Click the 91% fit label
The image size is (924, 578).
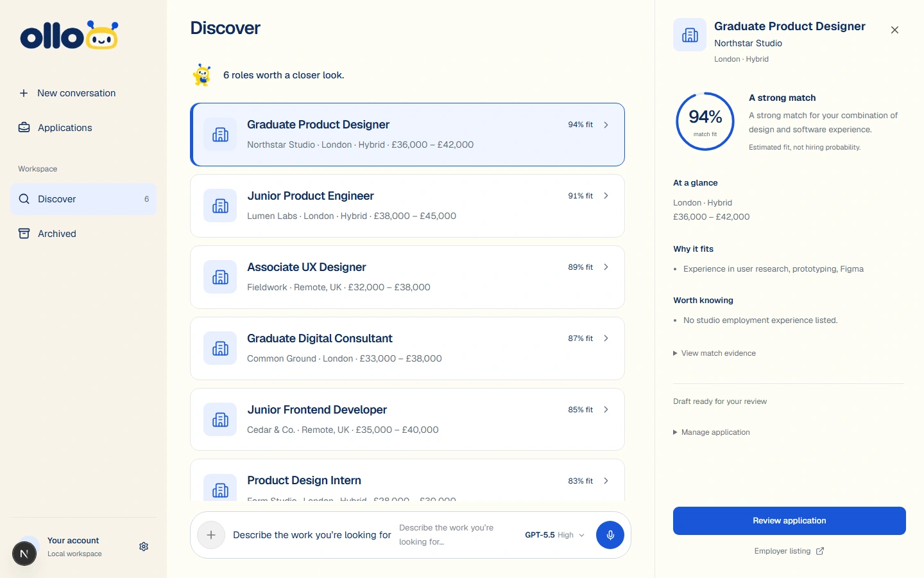[580, 196]
